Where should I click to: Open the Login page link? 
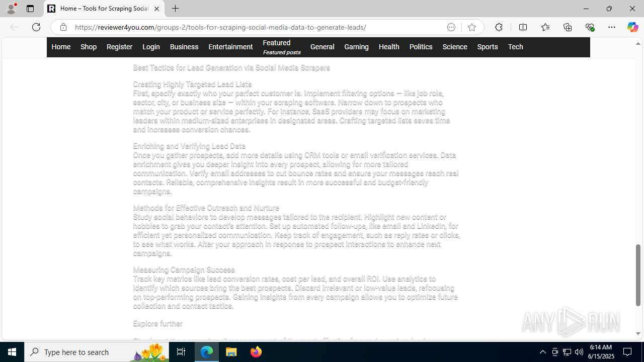click(x=151, y=47)
